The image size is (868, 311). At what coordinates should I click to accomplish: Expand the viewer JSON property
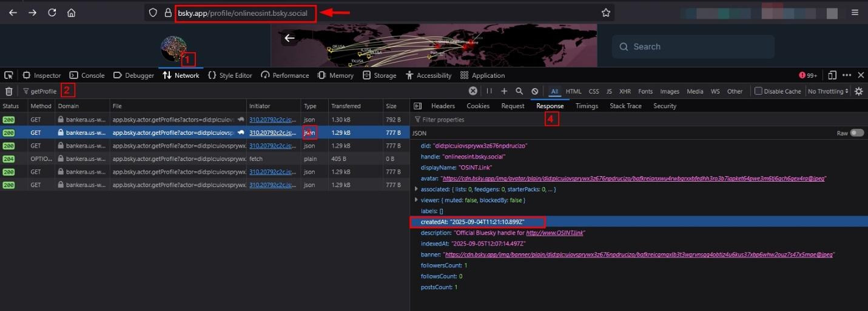(x=416, y=200)
